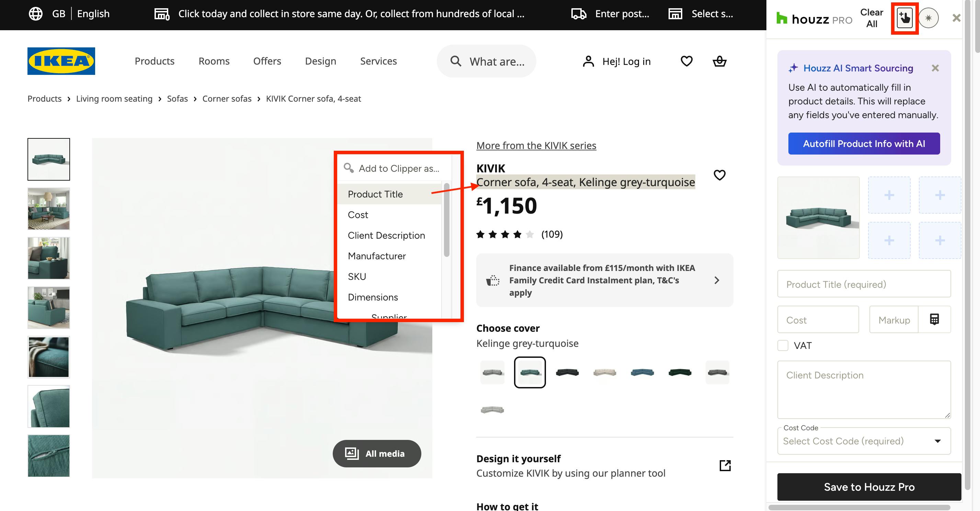Click the Product Title input field
The height and width of the screenshot is (511, 980).
[x=864, y=284]
